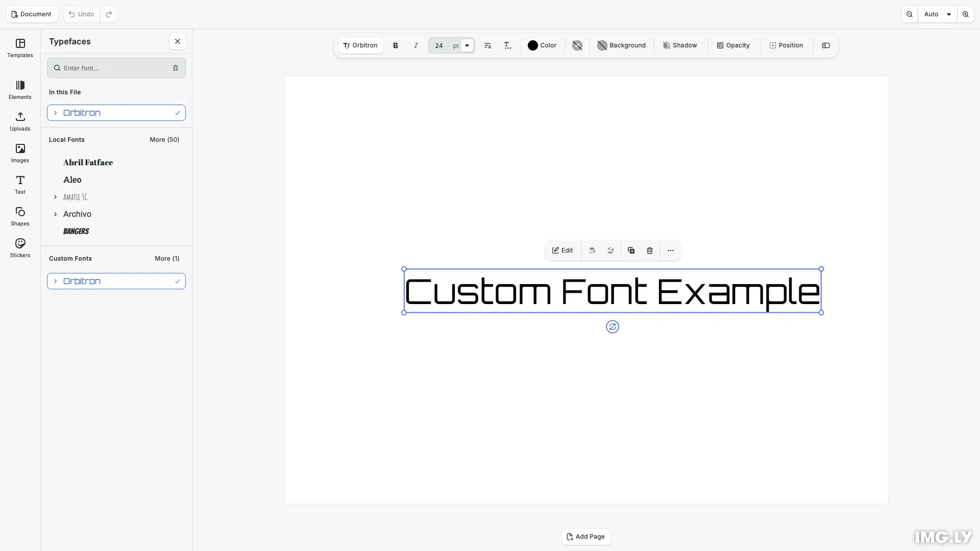Close the Typefaces panel

pos(177,41)
